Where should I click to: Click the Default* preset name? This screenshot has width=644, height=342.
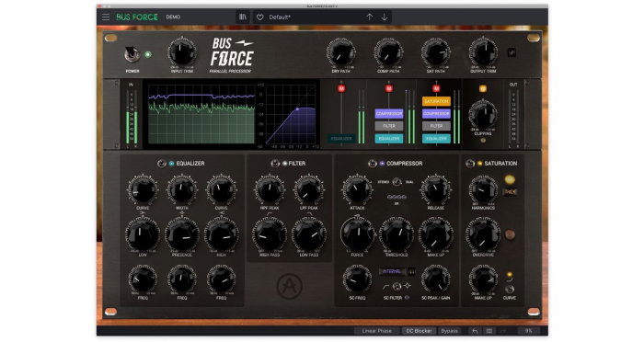pyautogui.click(x=280, y=17)
